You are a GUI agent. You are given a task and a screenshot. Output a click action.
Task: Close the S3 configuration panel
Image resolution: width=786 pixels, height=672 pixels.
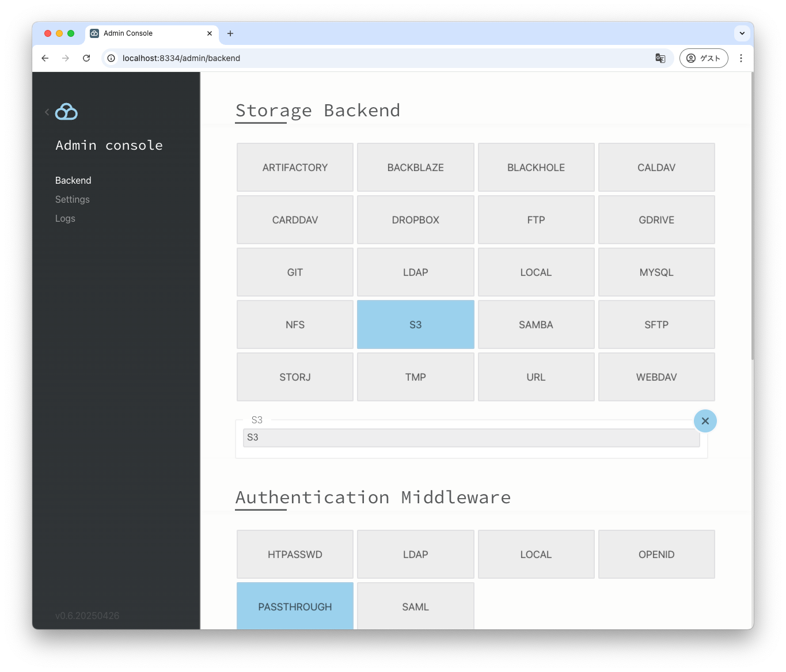pos(705,420)
